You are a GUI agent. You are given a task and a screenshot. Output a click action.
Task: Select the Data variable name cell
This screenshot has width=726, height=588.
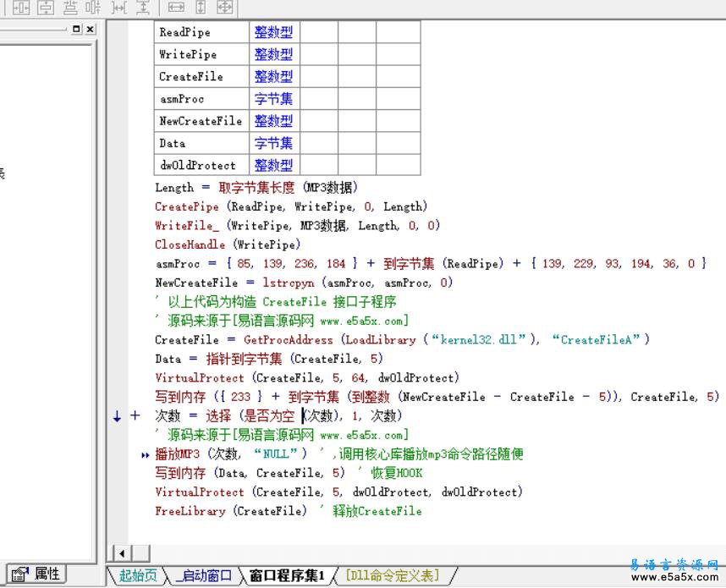(x=201, y=143)
